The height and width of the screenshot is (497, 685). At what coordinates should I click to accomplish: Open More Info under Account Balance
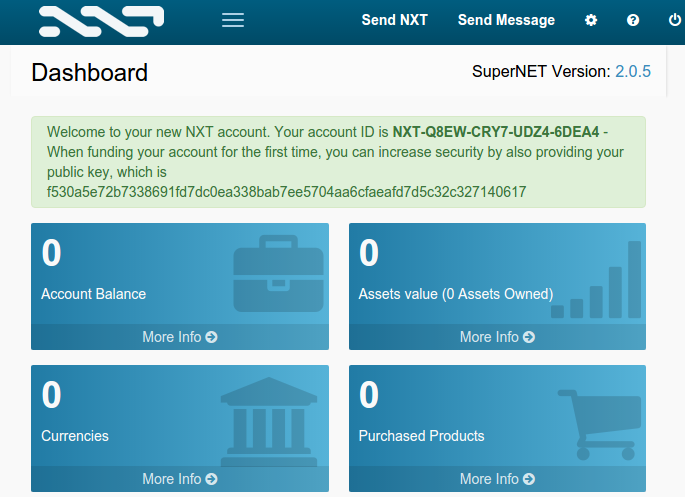tap(180, 337)
